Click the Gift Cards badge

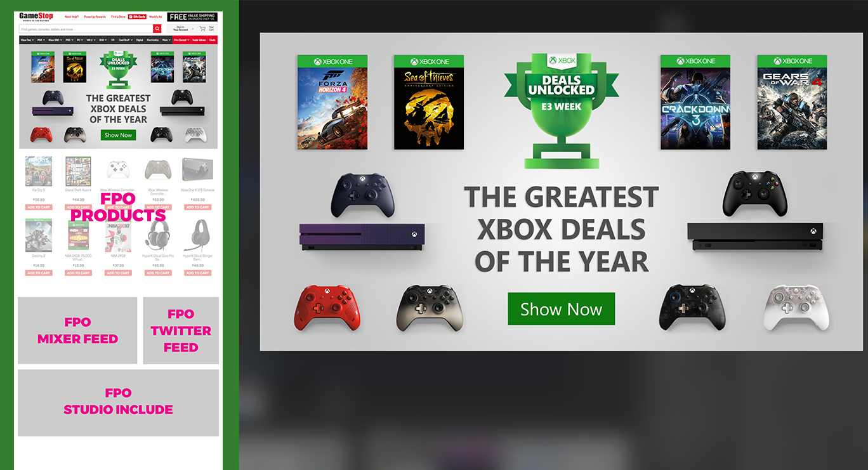coord(137,16)
